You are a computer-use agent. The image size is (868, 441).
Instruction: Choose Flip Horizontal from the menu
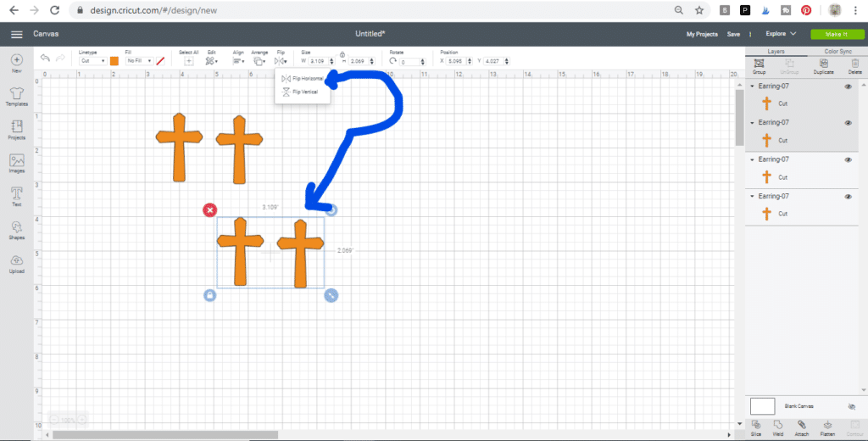[303, 79]
